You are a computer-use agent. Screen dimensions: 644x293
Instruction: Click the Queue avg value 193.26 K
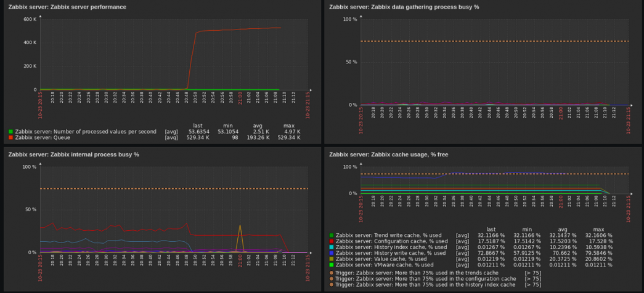click(x=258, y=138)
